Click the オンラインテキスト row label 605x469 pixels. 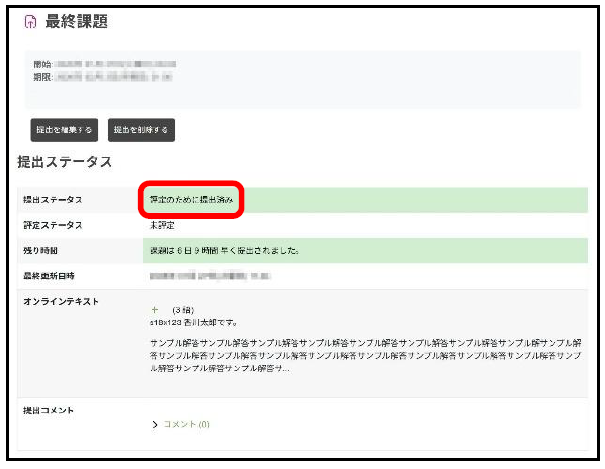pos(60,301)
